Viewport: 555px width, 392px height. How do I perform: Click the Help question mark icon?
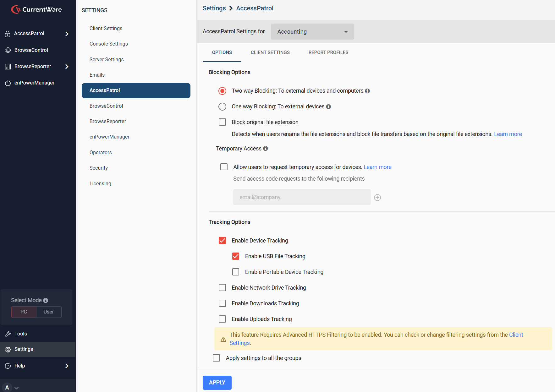click(x=8, y=366)
